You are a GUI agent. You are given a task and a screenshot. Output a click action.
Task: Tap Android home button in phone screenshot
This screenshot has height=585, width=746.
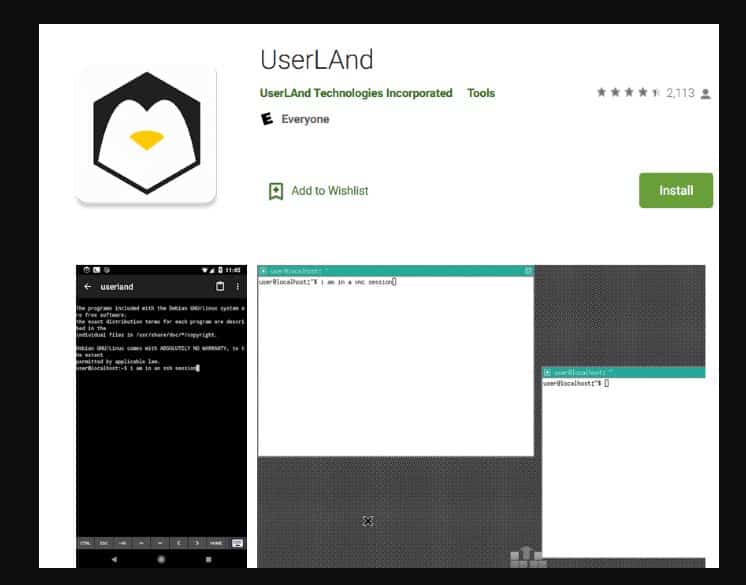(x=161, y=559)
